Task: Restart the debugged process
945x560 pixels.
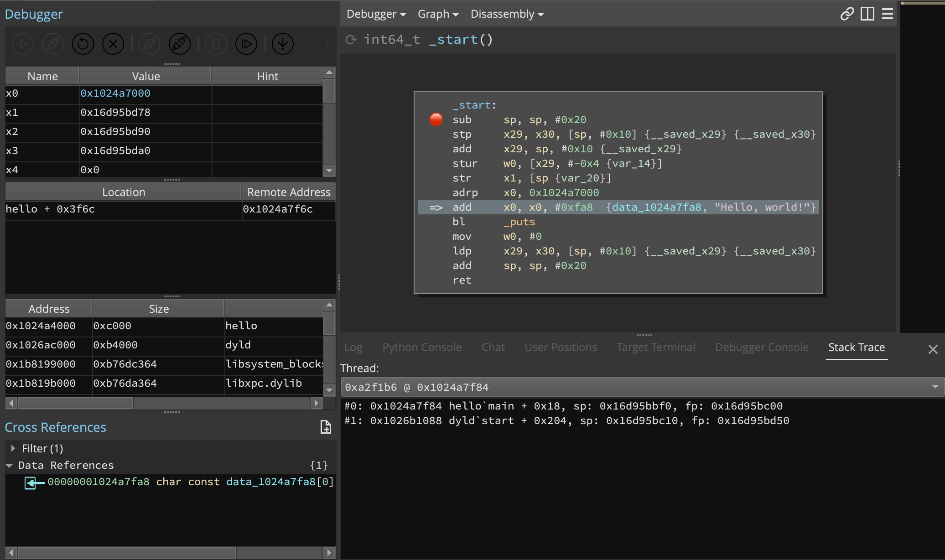Action: coord(83,44)
